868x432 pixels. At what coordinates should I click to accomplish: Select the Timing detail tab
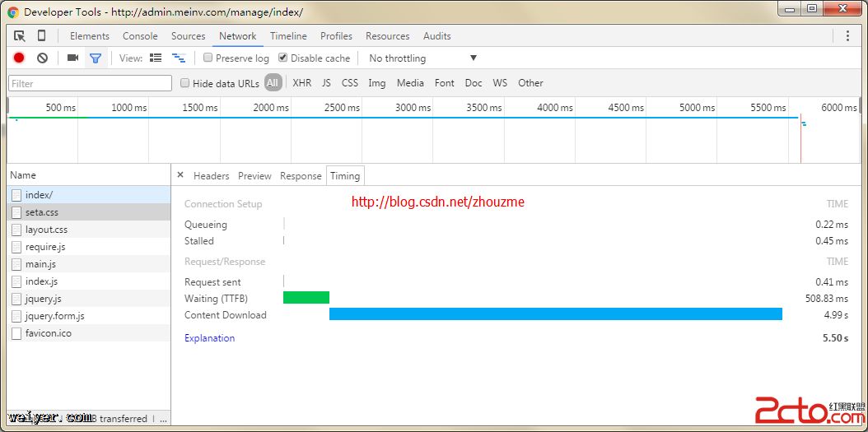click(345, 176)
